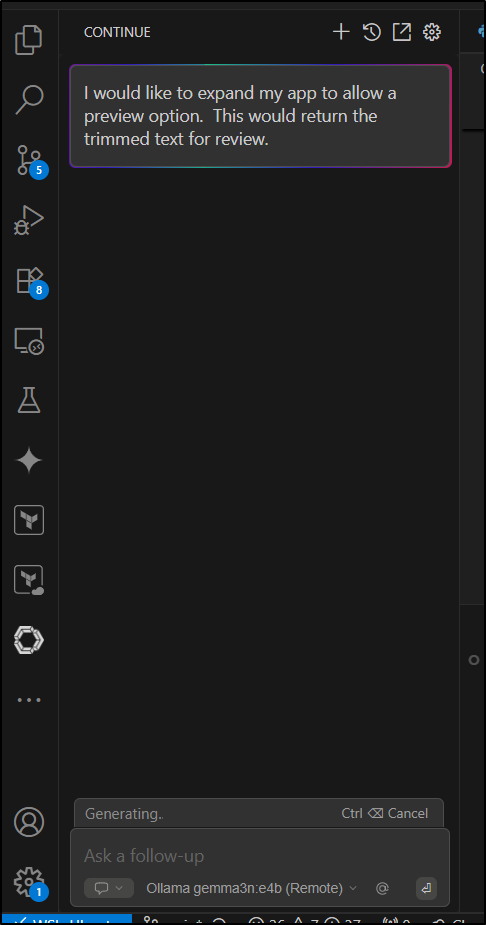This screenshot has height=925, width=486.
Task: Click the Ask a follow-up input
Action: 260,855
